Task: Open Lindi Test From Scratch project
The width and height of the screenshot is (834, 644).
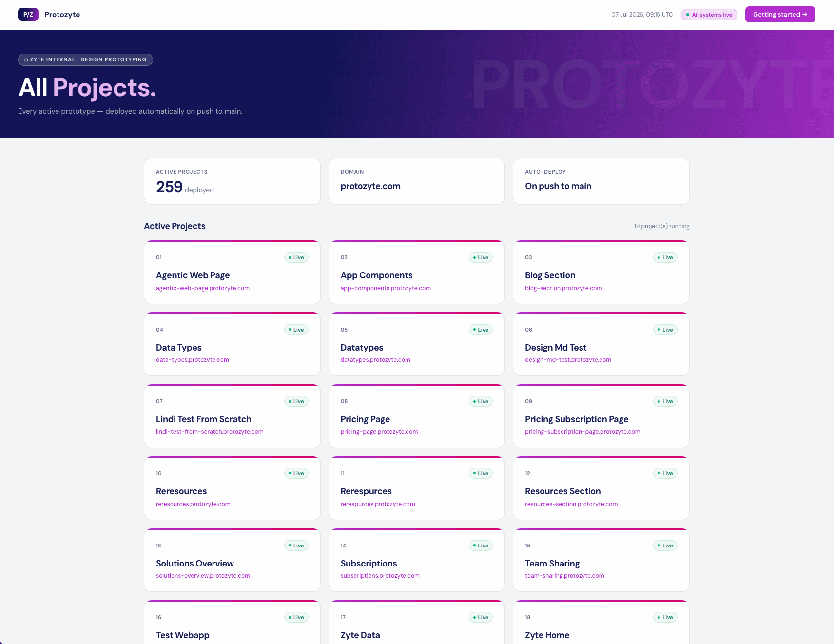Action: coord(232,416)
